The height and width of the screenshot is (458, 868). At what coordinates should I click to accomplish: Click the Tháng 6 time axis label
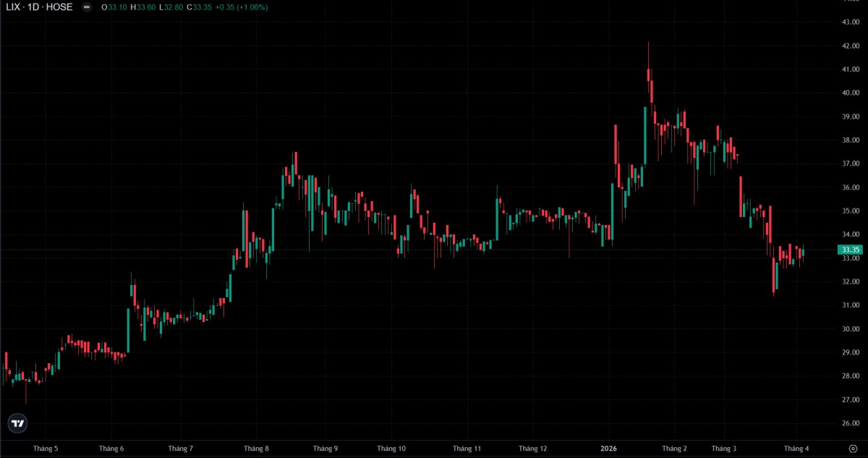(x=111, y=449)
